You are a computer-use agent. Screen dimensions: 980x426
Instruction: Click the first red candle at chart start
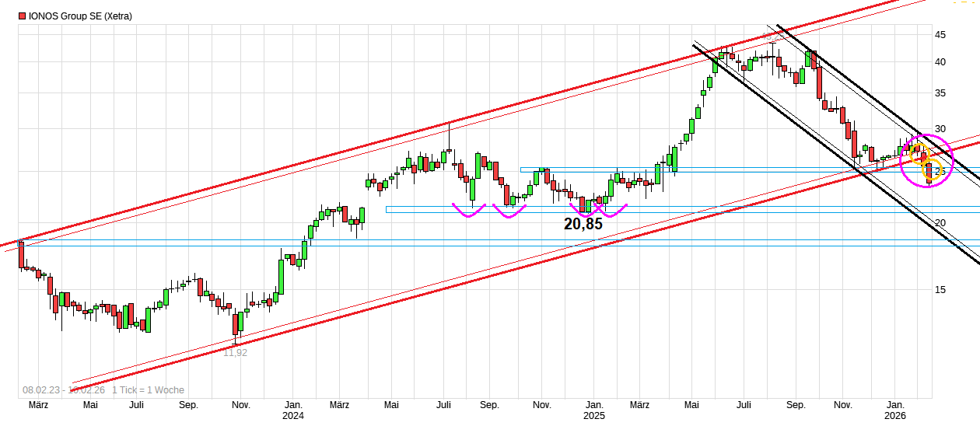(x=21, y=254)
